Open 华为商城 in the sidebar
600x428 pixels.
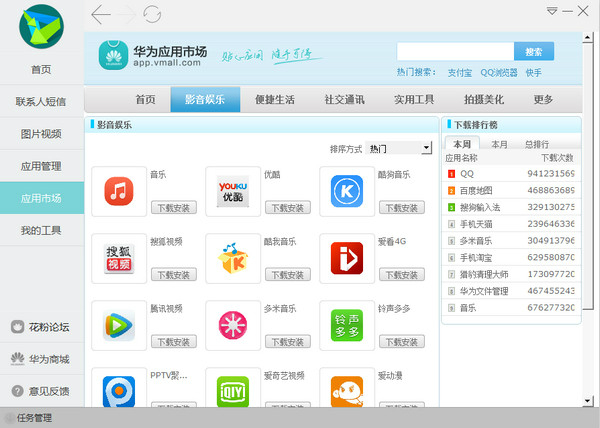41,359
